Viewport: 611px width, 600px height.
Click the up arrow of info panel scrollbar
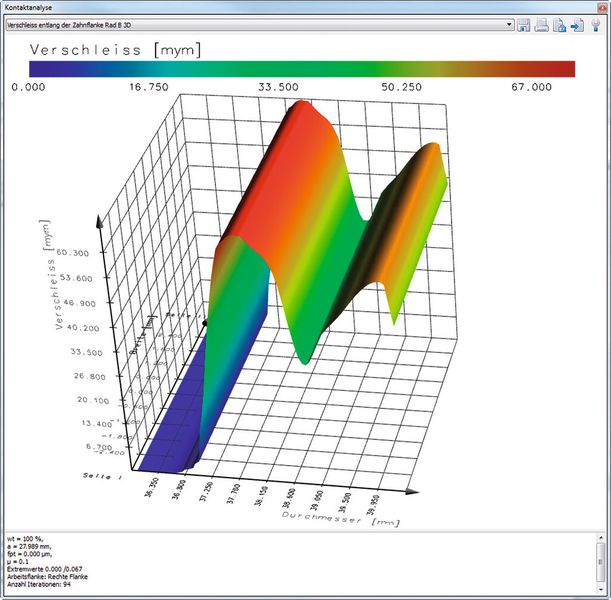[601, 538]
